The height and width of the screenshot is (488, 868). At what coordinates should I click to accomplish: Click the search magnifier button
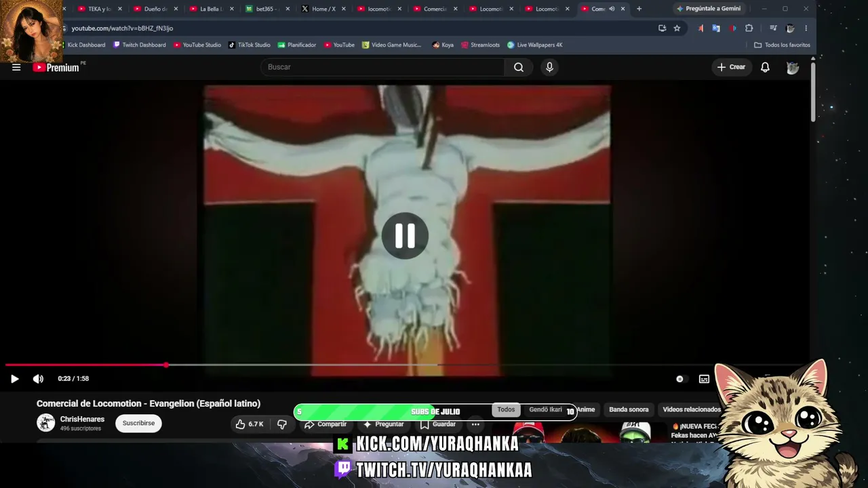[x=519, y=67]
